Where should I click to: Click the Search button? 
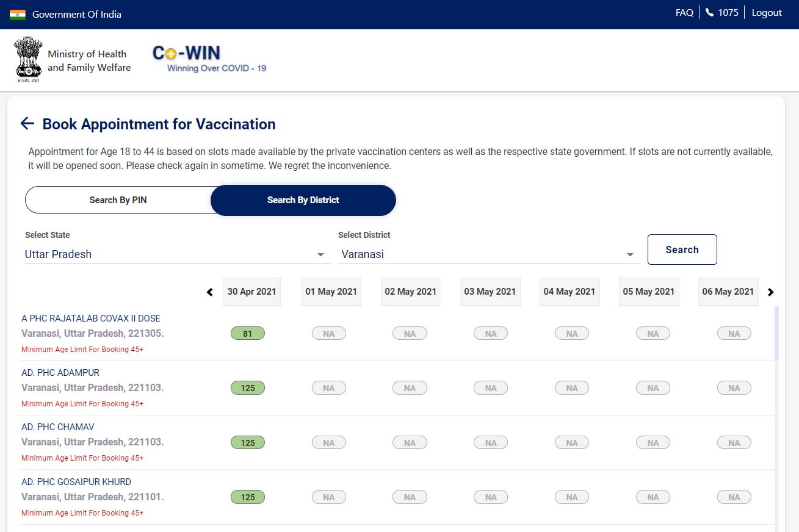pos(682,250)
